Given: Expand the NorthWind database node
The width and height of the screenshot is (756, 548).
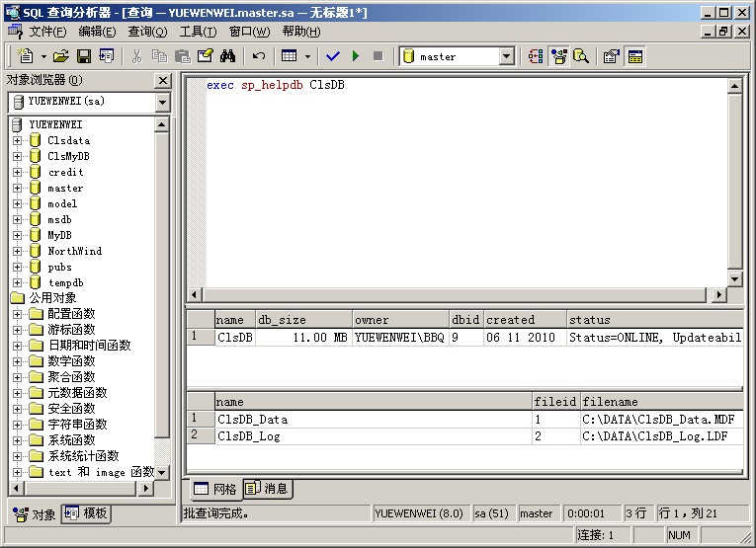Looking at the screenshot, I should click(18, 252).
